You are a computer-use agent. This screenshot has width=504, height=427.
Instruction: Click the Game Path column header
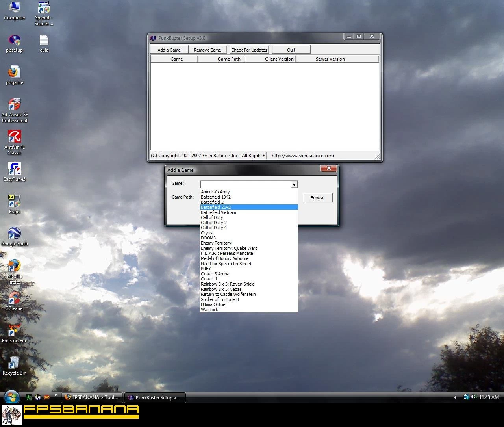(x=222, y=59)
